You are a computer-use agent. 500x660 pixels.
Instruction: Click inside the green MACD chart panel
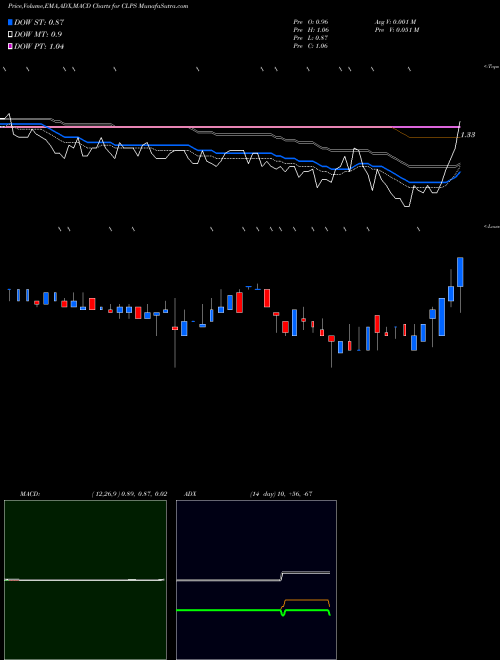click(85, 580)
